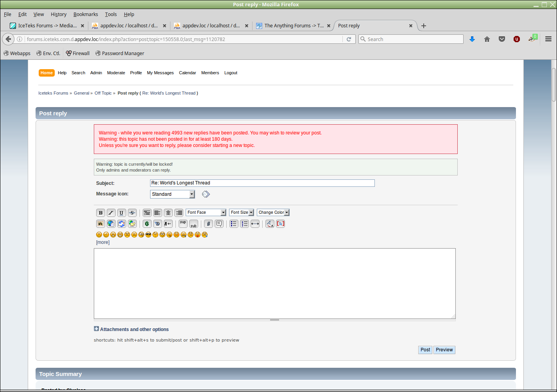Open the Off Topic breadcrumb link
Image resolution: width=557 pixels, height=392 pixels.
(x=103, y=93)
